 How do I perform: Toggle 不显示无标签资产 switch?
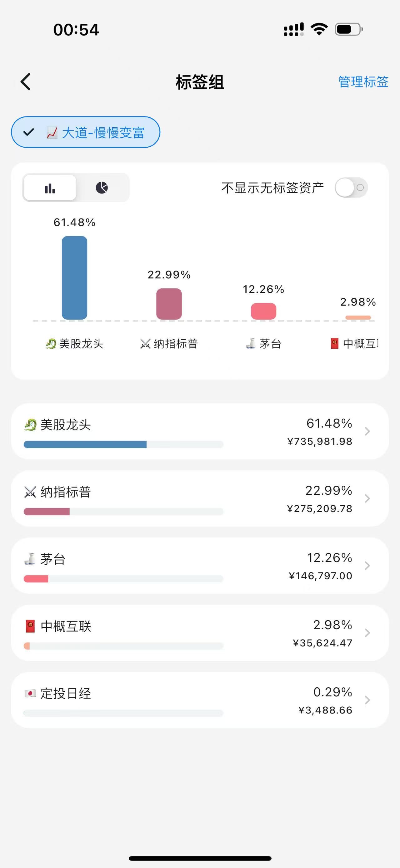pos(351,188)
